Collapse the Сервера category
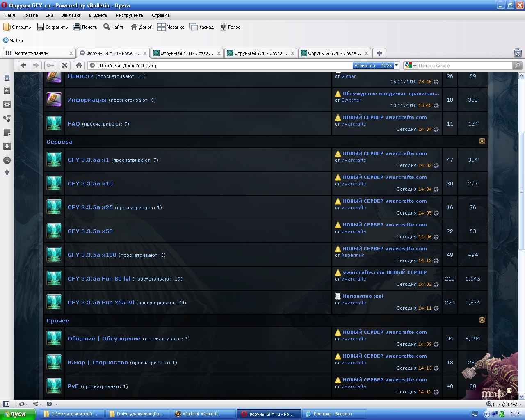The height and width of the screenshot is (420, 525). pyautogui.click(x=482, y=142)
